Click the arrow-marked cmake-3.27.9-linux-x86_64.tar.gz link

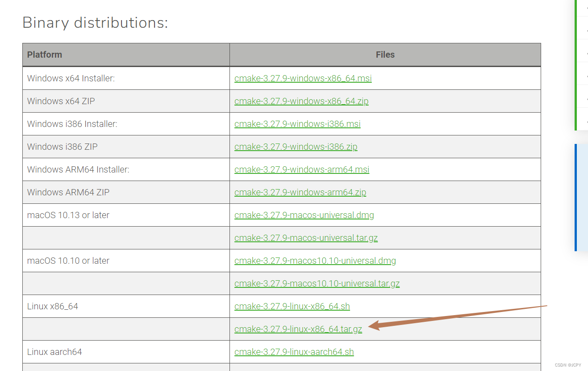click(x=298, y=329)
